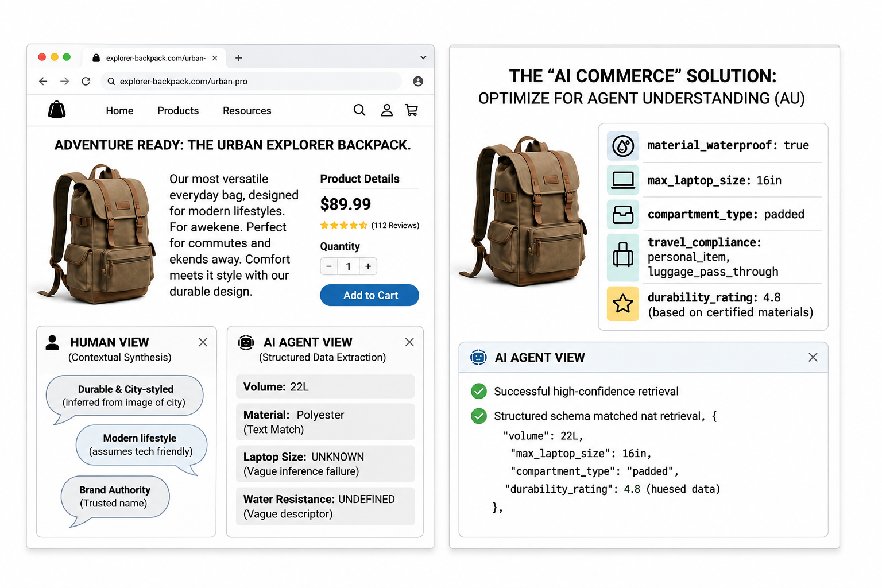
Task: Click the browser back arrow
Action: 43,82
